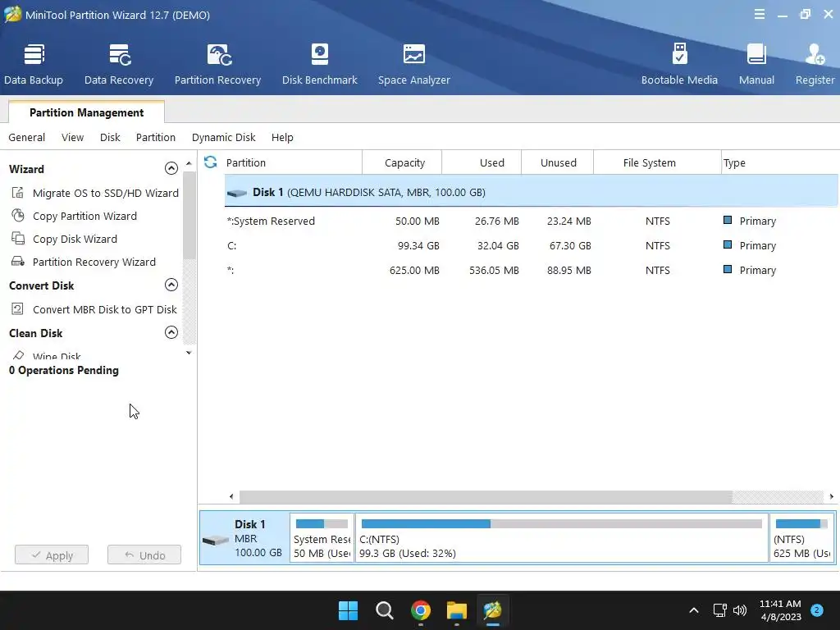Open the Space Analyzer tool
The height and width of the screenshot is (630, 840).
413,64
